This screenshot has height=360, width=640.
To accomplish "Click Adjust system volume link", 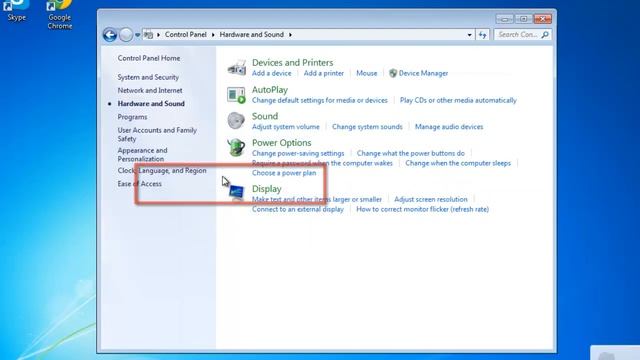I will click(x=286, y=127).
